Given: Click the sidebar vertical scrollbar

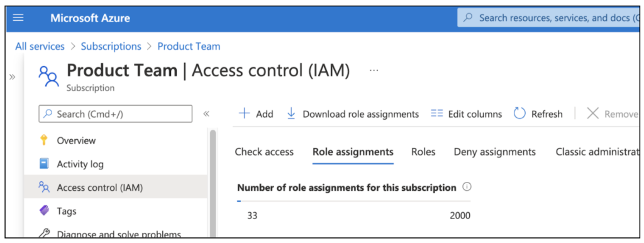Looking at the screenshot, I should coord(213,183).
